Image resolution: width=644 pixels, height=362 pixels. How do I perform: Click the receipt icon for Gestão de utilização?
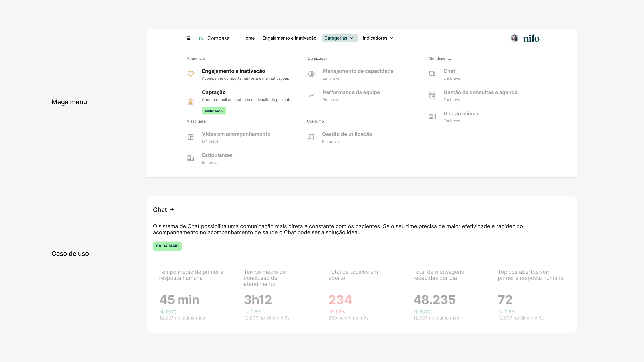tap(311, 137)
